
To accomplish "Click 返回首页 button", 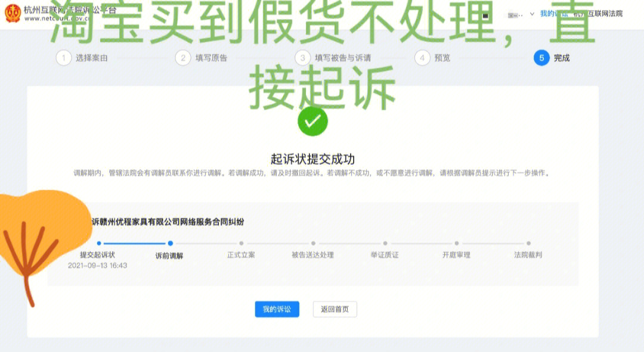I will pos(335,309).
